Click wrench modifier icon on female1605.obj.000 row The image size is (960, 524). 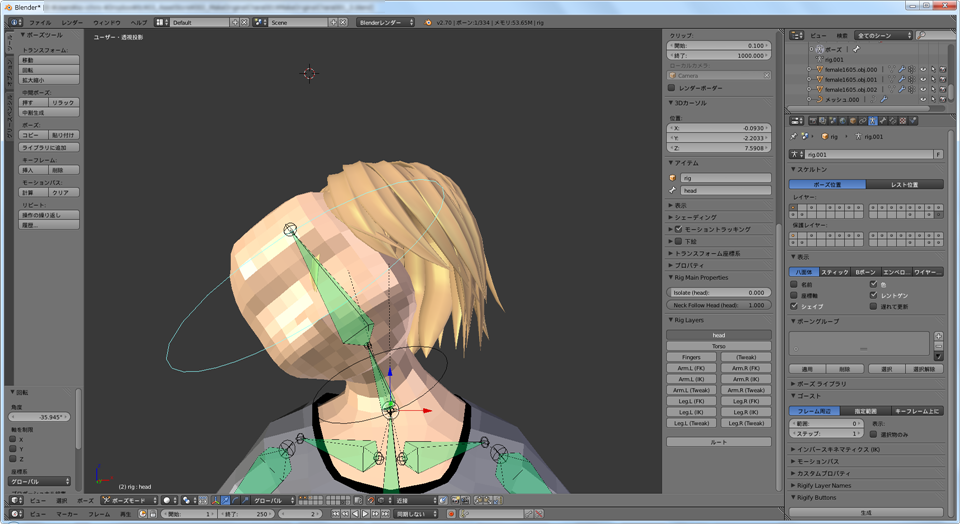(902, 69)
